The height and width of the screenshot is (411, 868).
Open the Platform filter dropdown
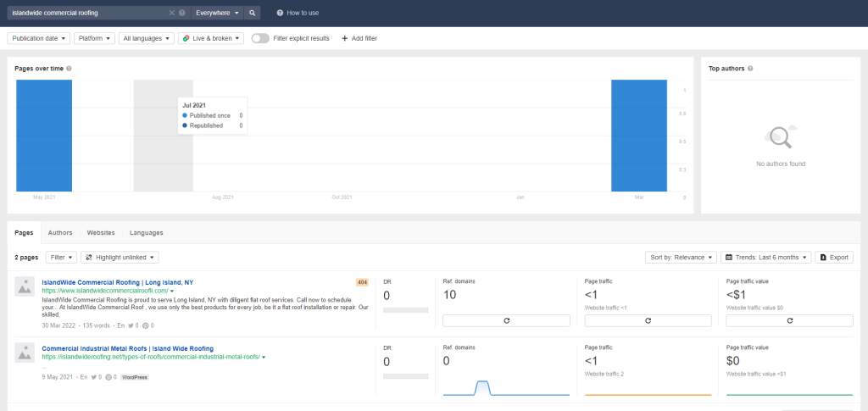94,38
